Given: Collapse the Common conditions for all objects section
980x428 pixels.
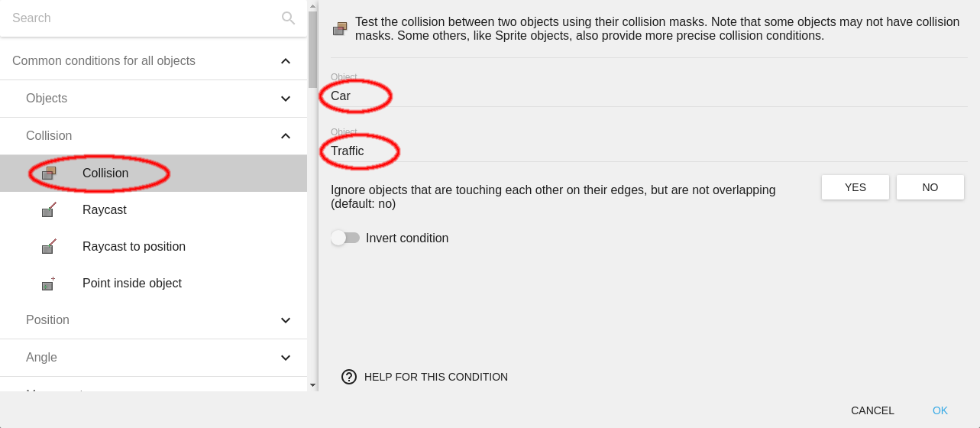Looking at the screenshot, I should pos(286,61).
